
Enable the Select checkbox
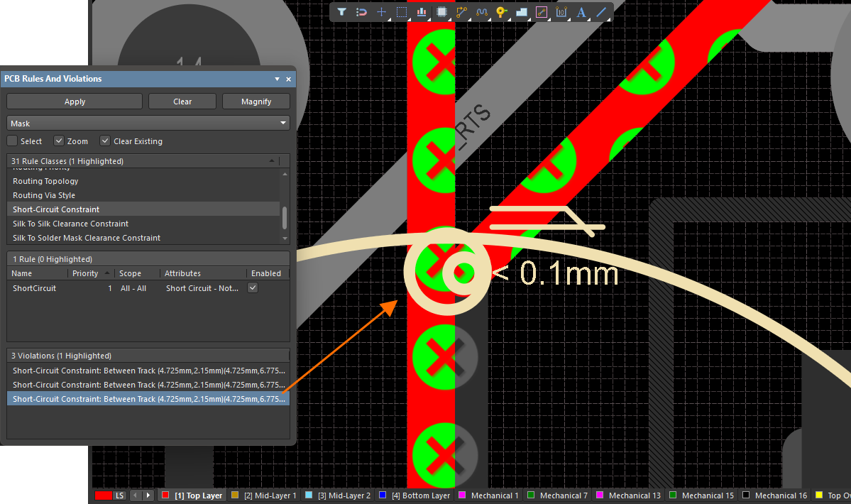point(12,141)
